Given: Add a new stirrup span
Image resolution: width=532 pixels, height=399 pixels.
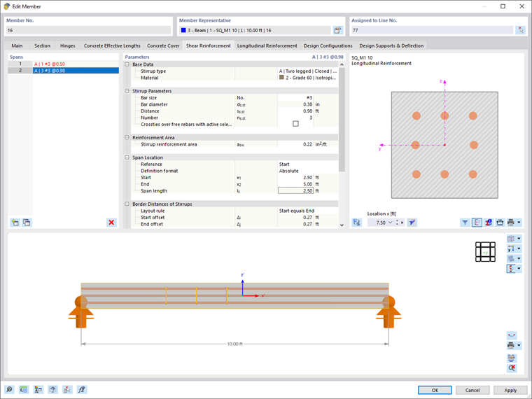Looking at the screenshot, I should pos(15,223).
